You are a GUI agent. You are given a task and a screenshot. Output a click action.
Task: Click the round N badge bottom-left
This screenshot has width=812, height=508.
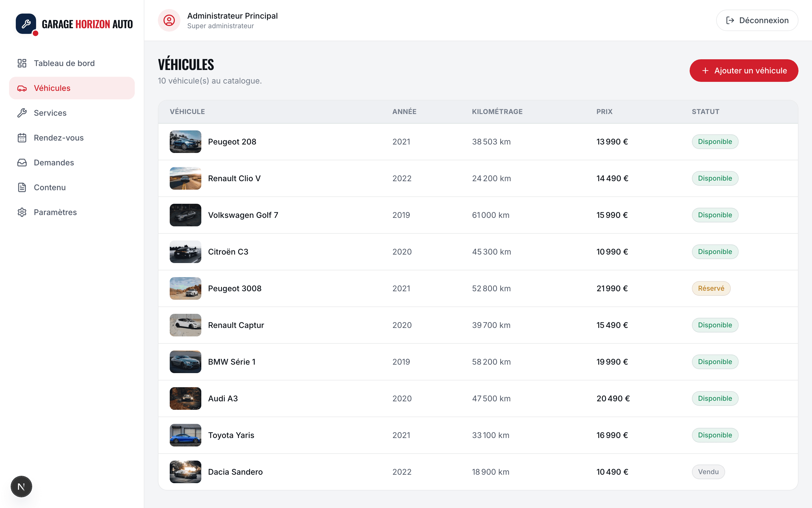point(21,486)
